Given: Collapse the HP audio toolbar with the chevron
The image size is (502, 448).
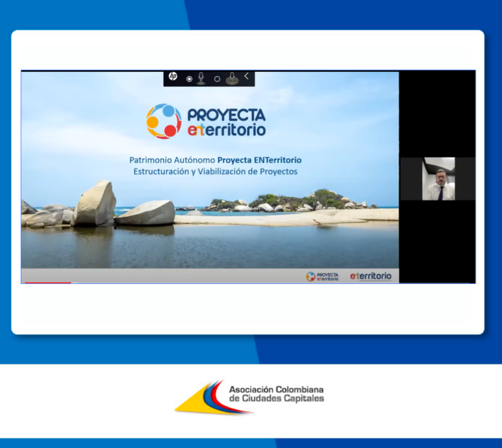Looking at the screenshot, I should click(246, 76).
